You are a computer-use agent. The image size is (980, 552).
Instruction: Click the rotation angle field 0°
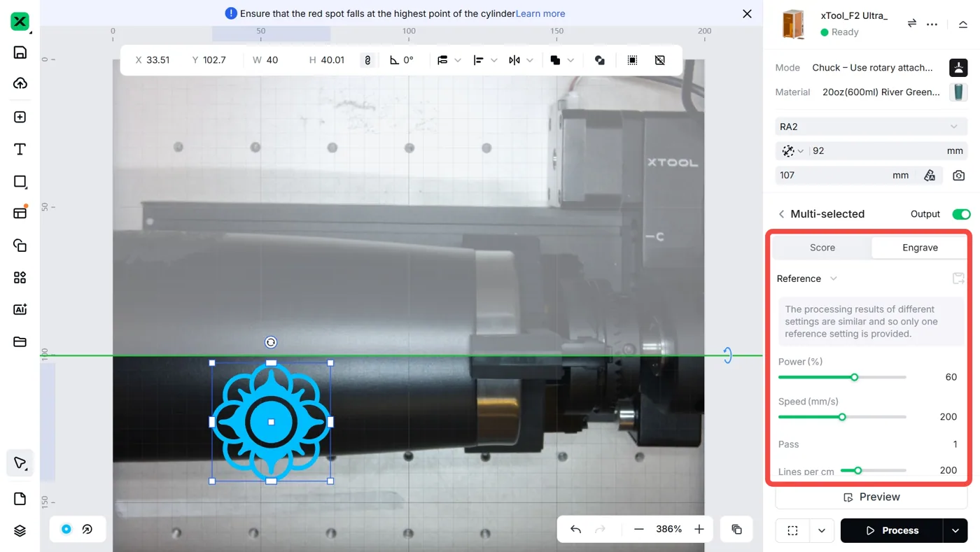point(402,60)
